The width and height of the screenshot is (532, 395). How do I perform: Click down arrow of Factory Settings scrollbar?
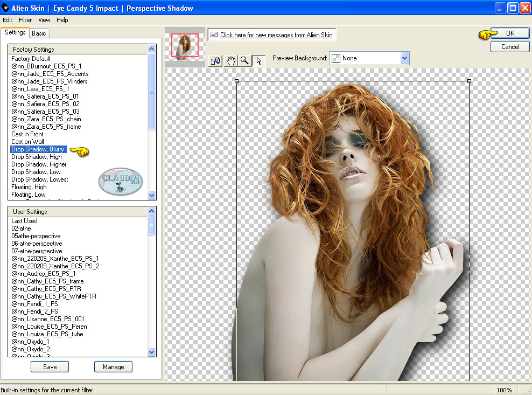pyautogui.click(x=152, y=195)
